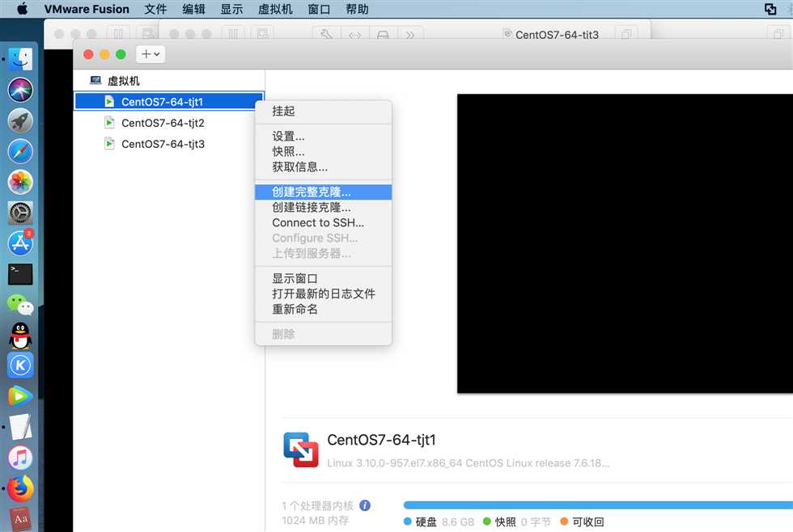This screenshot has width=793, height=532.
Task: Choose 重新命名 from context menu
Action: coord(323,309)
